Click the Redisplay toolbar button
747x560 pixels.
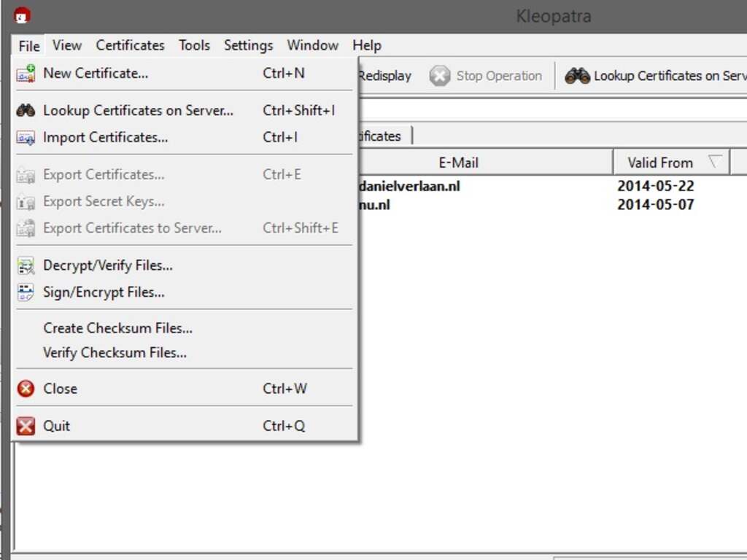384,76
